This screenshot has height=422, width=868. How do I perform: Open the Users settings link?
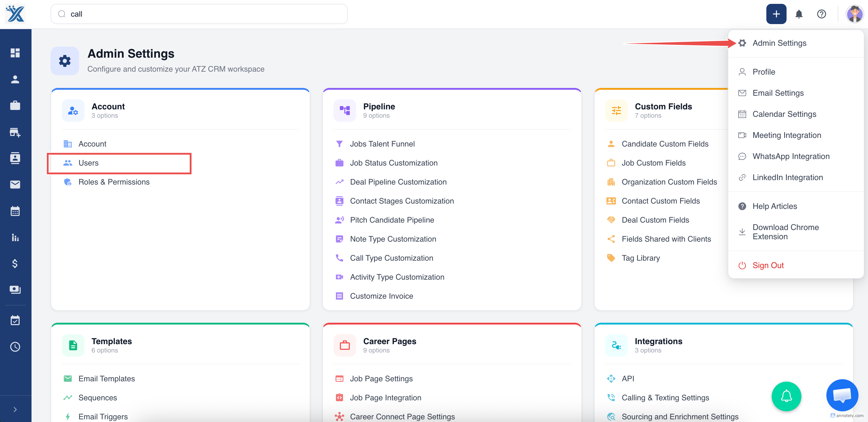[x=88, y=163]
